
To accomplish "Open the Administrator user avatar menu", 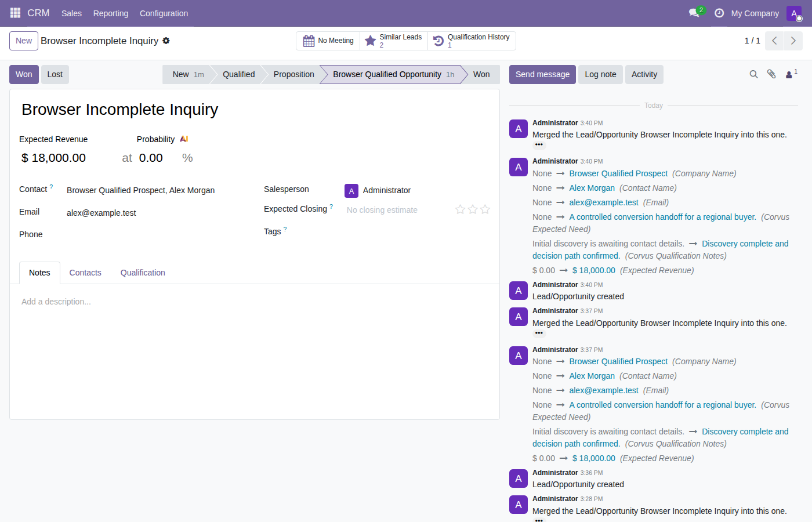I will pos(794,13).
